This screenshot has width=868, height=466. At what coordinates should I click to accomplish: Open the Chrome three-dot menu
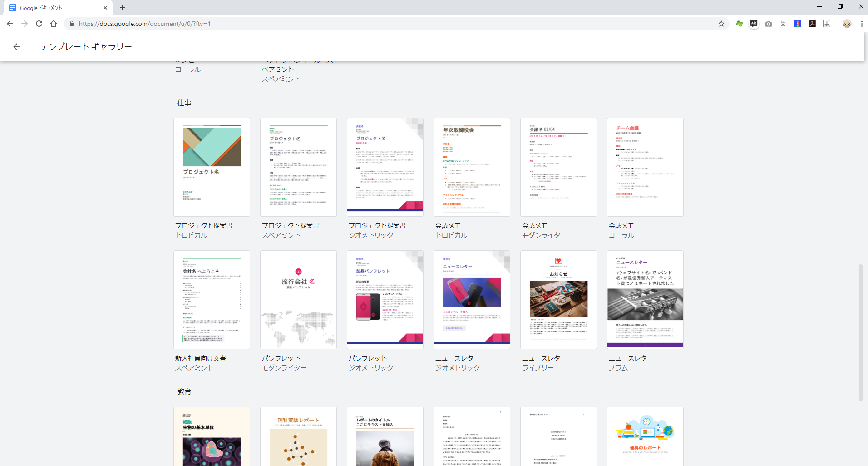point(862,24)
